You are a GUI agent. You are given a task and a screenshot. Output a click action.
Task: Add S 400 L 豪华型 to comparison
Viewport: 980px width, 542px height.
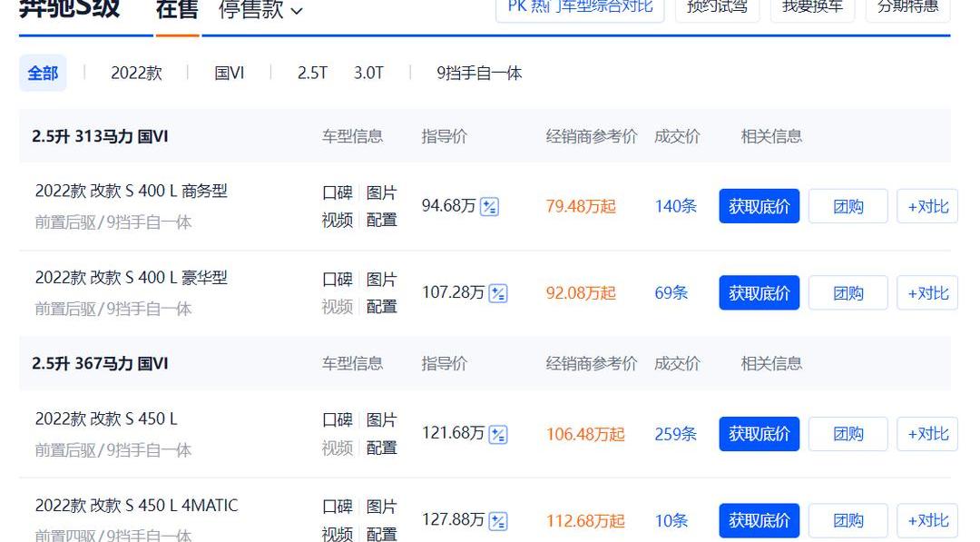click(x=927, y=293)
